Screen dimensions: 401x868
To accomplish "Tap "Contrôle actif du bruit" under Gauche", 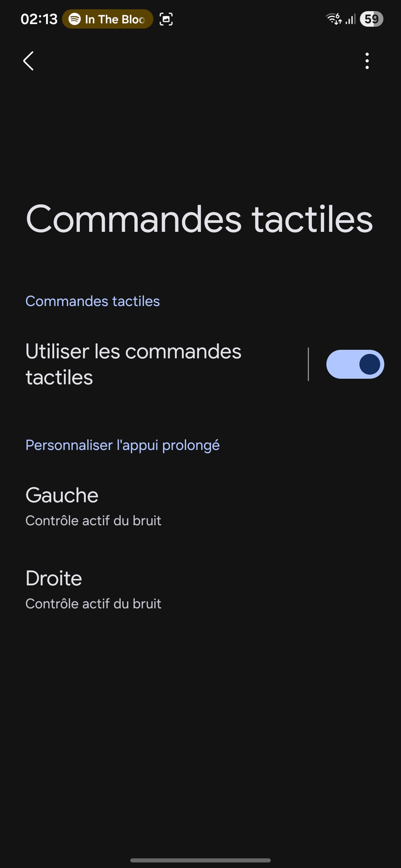I will 93,521.
